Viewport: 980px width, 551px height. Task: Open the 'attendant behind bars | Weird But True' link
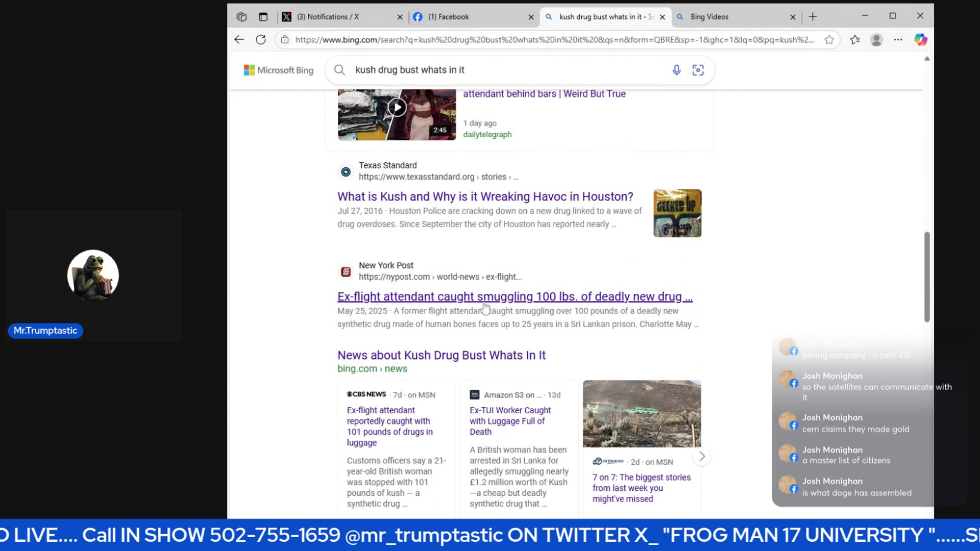click(x=544, y=94)
